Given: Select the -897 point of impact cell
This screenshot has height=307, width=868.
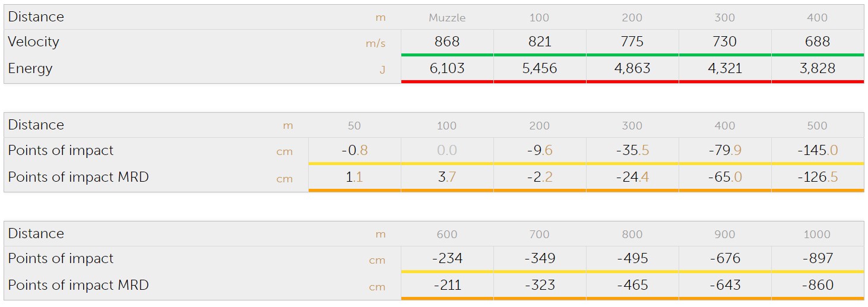Looking at the screenshot, I should tap(817, 258).
